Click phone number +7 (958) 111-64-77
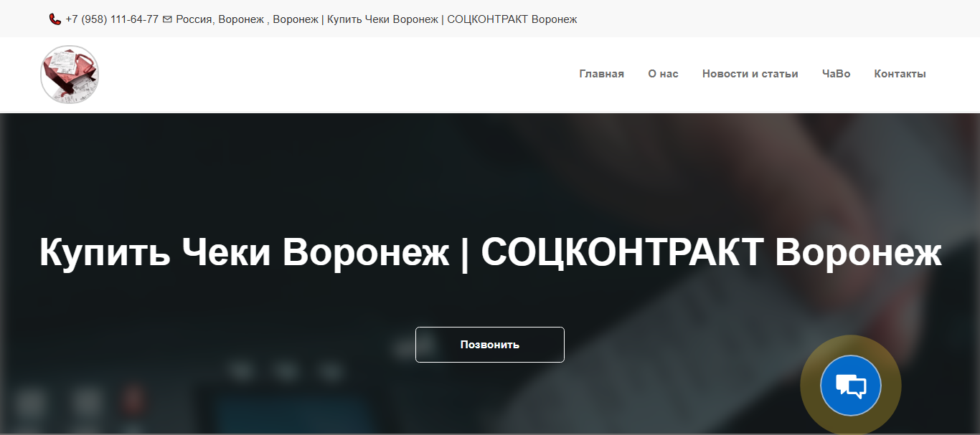 [112, 19]
